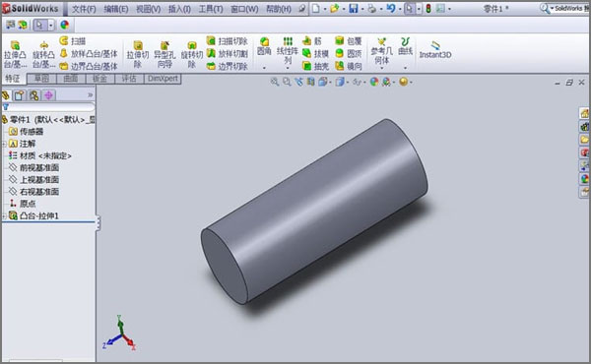The width and height of the screenshot is (591, 364).
Task: Click the Undo arrow icon
Action: point(391,8)
